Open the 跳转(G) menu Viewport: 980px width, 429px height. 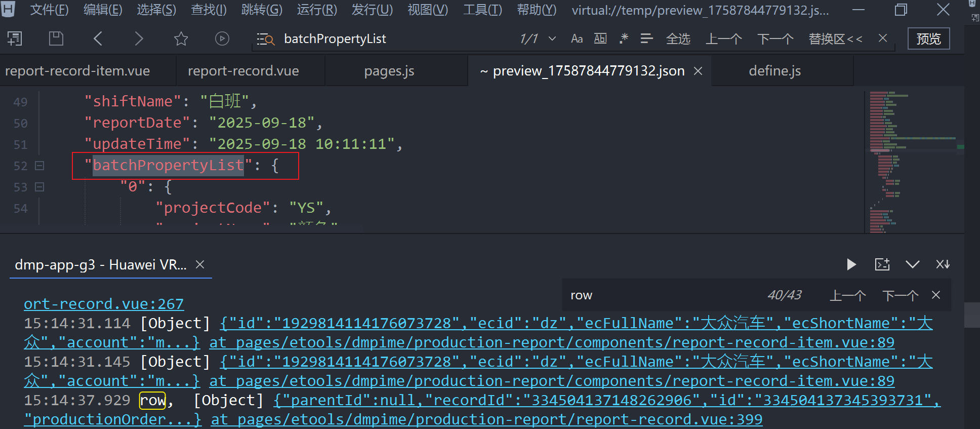click(x=262, y=10)
